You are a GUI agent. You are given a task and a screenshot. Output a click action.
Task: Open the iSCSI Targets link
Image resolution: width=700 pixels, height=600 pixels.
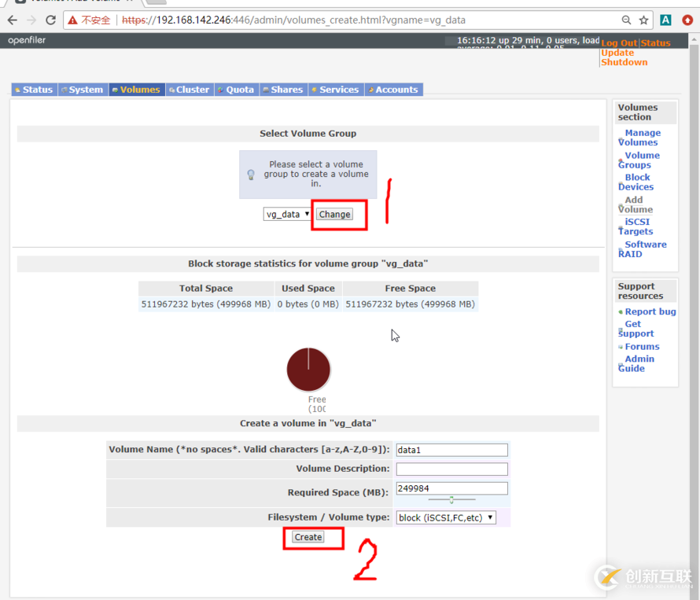coord(636,226)
